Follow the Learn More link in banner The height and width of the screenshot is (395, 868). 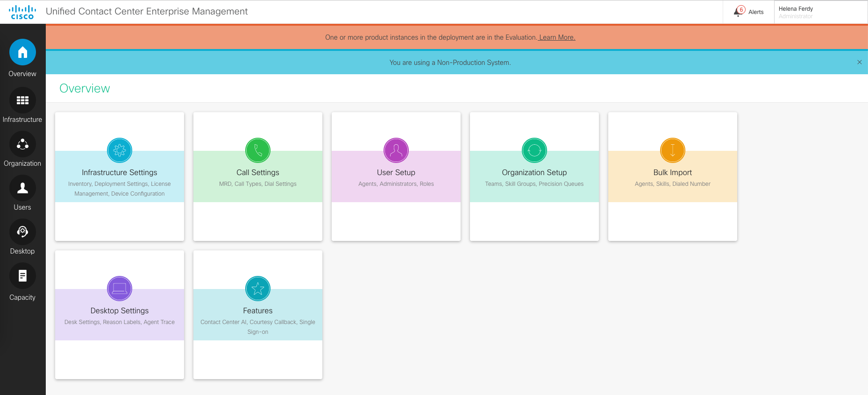[x=557, y=37]
